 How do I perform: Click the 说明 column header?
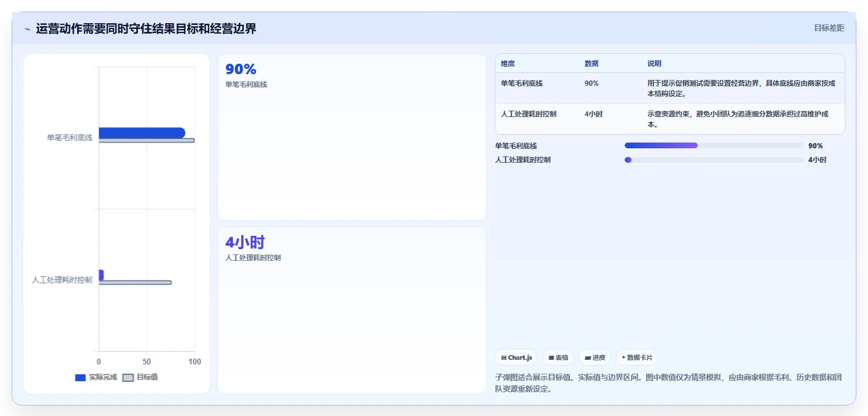tap(654, 64)
